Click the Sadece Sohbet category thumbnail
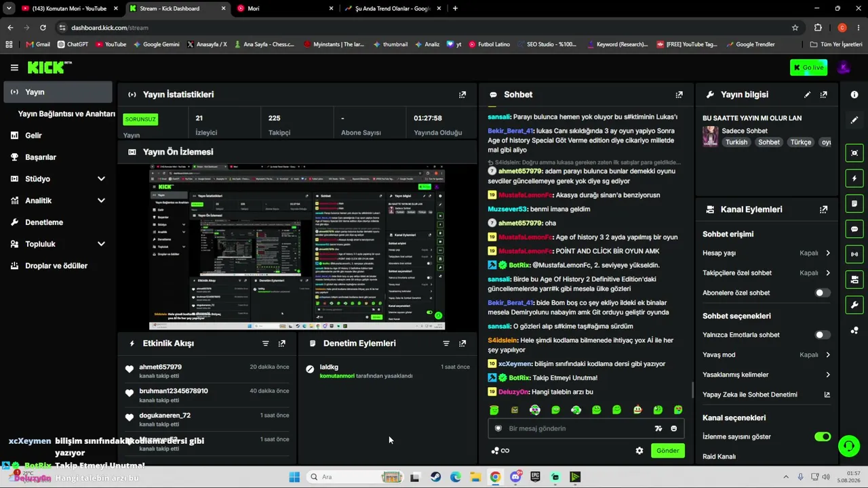Viewport: 868px width, 488px height. (710, 136)
